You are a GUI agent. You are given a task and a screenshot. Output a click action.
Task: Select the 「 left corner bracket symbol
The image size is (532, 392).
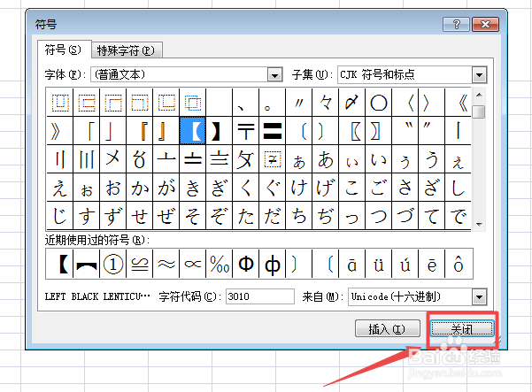[x=86, y=131]
